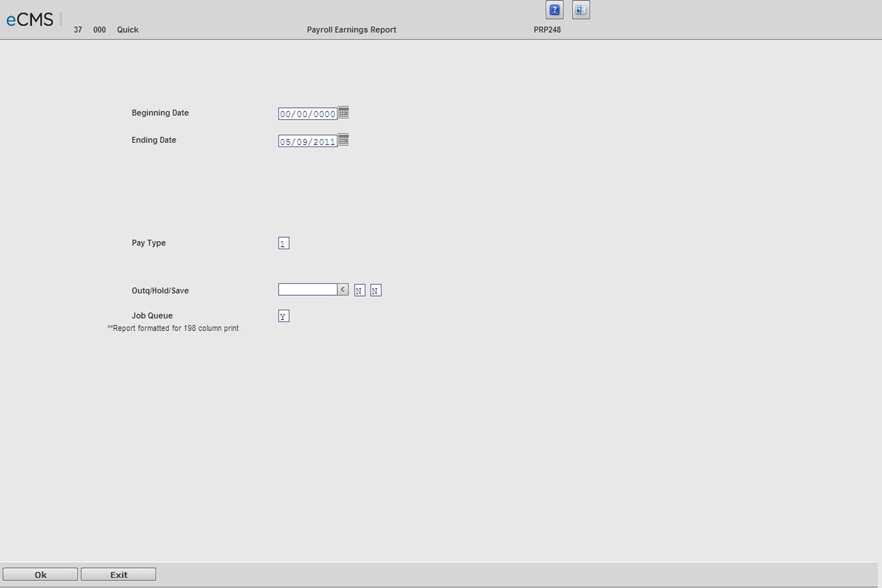
Task: Click the Outq/Hold/Save label
Action: click(x=160, y=291)
